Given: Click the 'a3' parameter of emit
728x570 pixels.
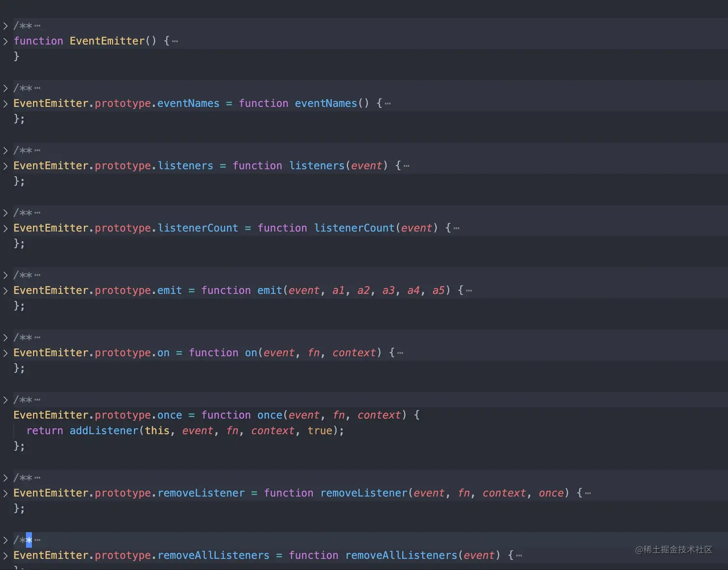Looking at the screenshot, I should (x=389, y=291).
